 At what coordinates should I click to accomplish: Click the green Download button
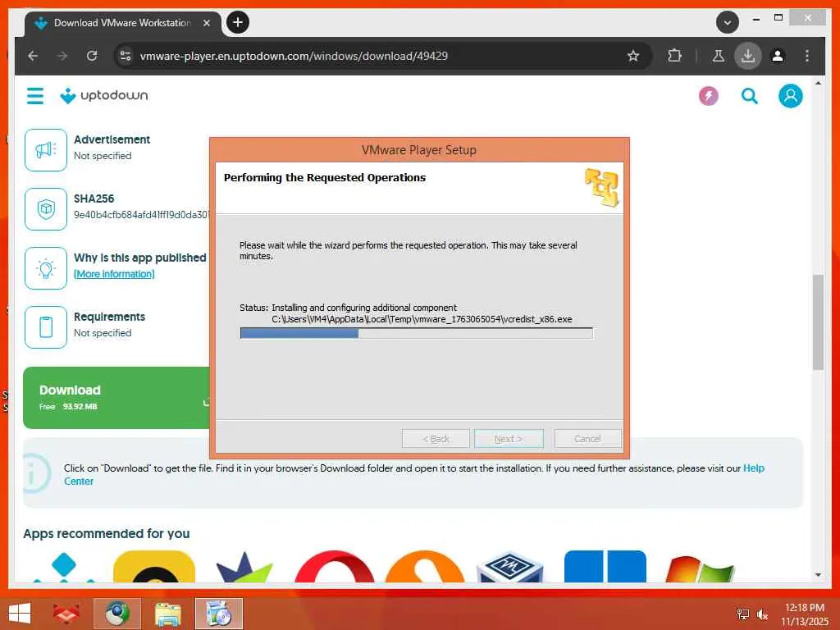[116, 398]
